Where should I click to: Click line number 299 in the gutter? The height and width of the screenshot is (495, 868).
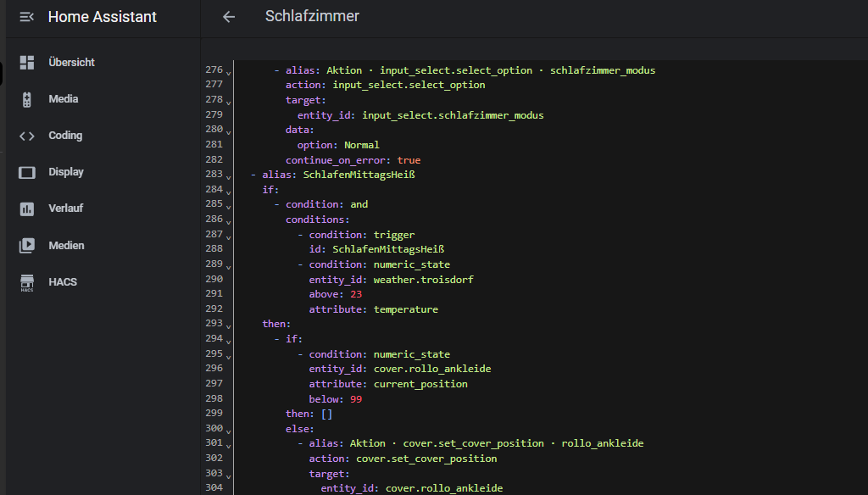pyautogui.click(x=214, y=413)
